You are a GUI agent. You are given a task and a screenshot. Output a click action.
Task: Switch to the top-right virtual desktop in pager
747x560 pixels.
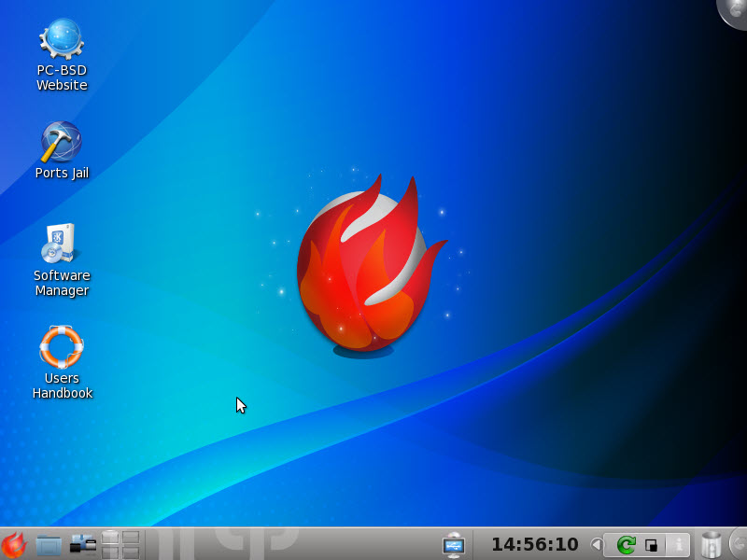pyautogui.click(x=131, y=538)
